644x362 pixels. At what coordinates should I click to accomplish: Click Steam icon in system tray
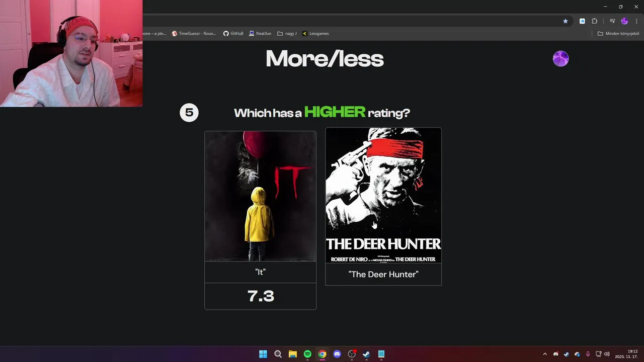tap(566, 354)
